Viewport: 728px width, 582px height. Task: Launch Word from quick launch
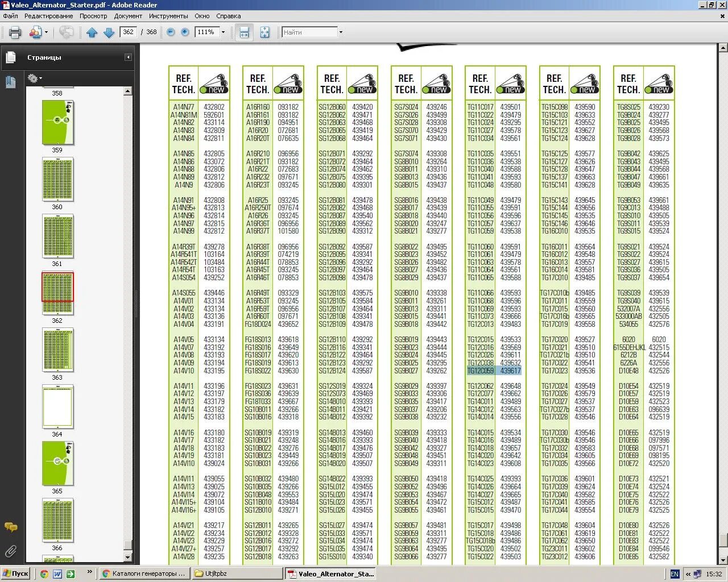pyautogui.click(x=57, y=574)
